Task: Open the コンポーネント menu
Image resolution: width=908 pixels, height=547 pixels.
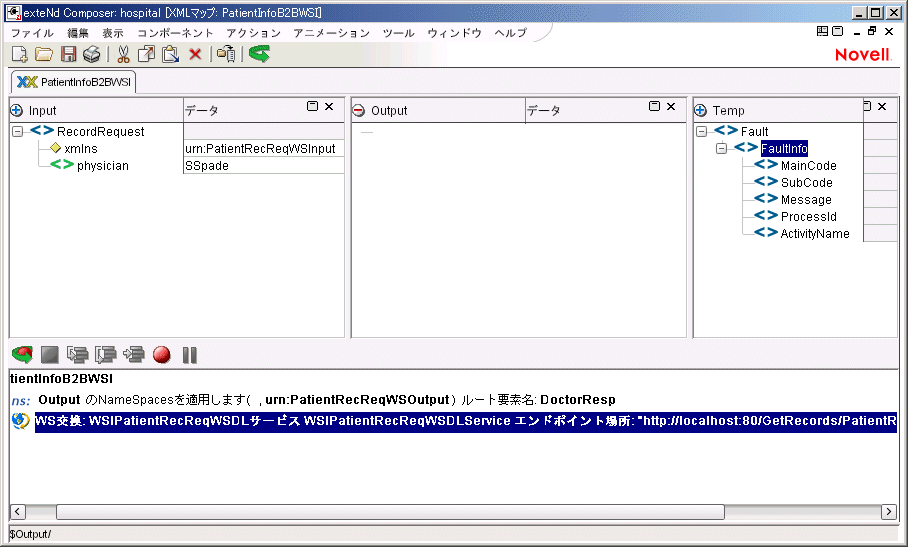Action: pyautogui.click(x=175, y=33)
